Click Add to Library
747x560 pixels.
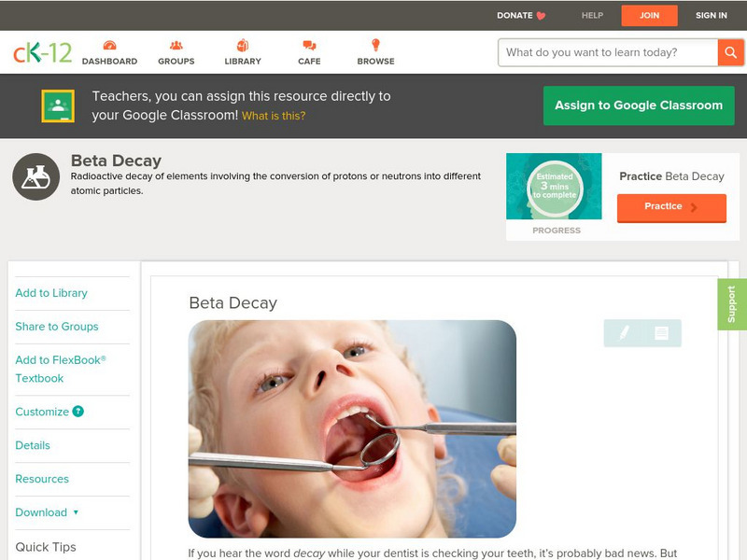[51, 293]
